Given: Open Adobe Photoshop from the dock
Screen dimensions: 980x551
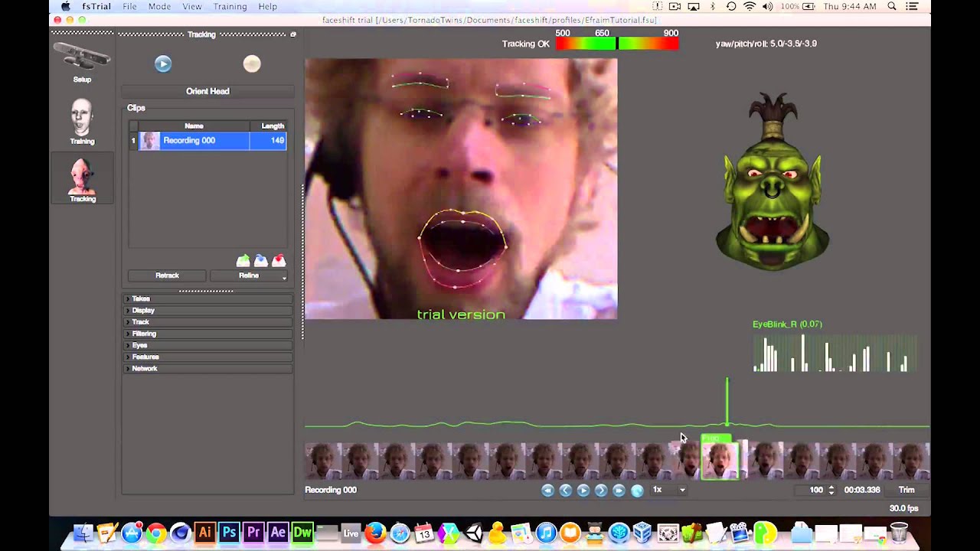Looking at the screenshot, I should [x=229, y=533].
